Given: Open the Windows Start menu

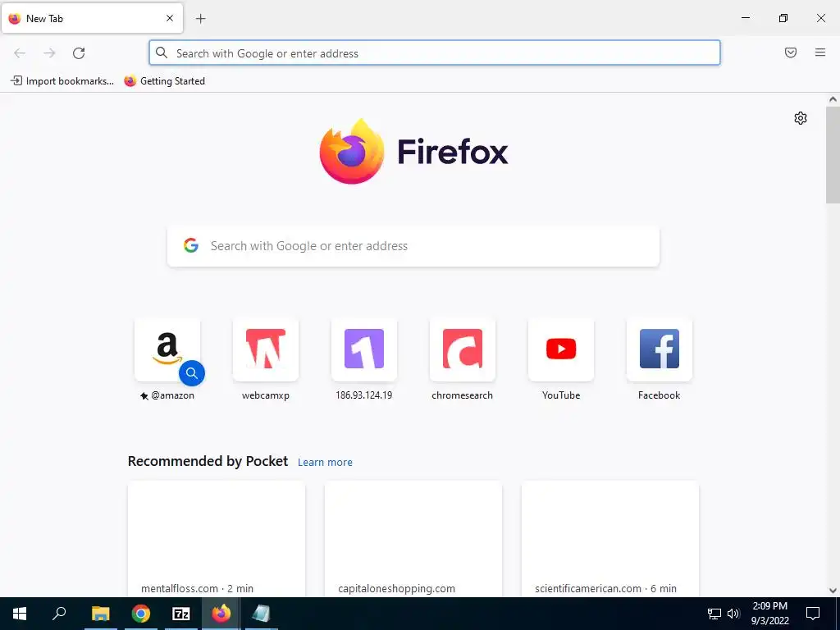Looking at the screenshot, I should click(x=20, y=614).
